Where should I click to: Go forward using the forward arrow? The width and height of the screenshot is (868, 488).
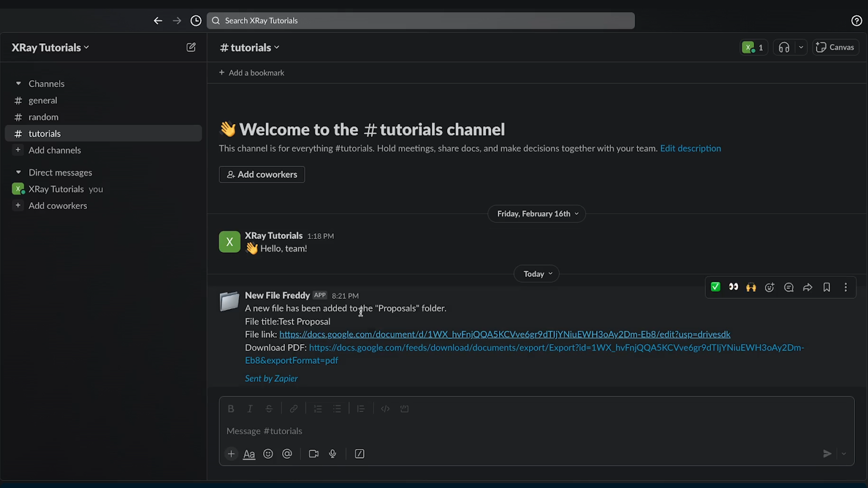click(x=177, y=21)
